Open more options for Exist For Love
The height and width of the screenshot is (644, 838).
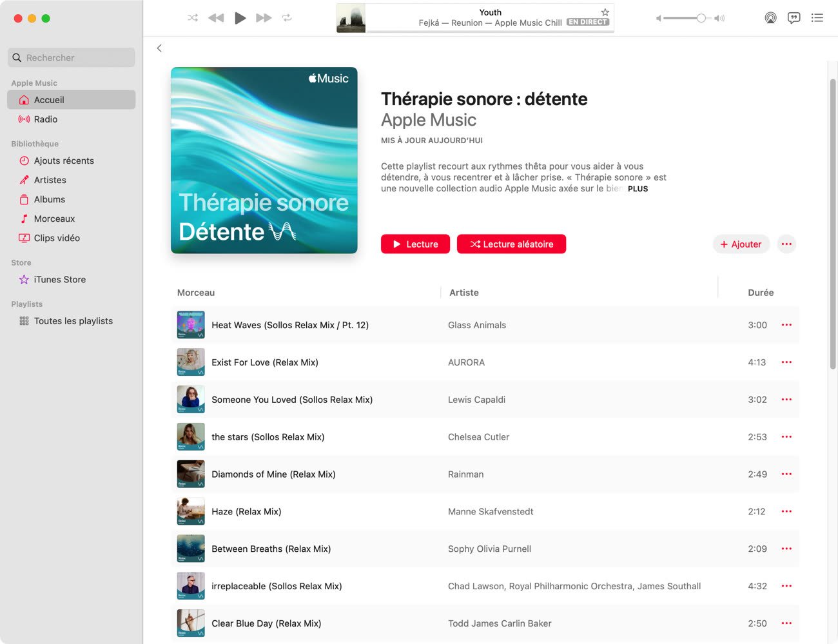click(x=786, y=362)
